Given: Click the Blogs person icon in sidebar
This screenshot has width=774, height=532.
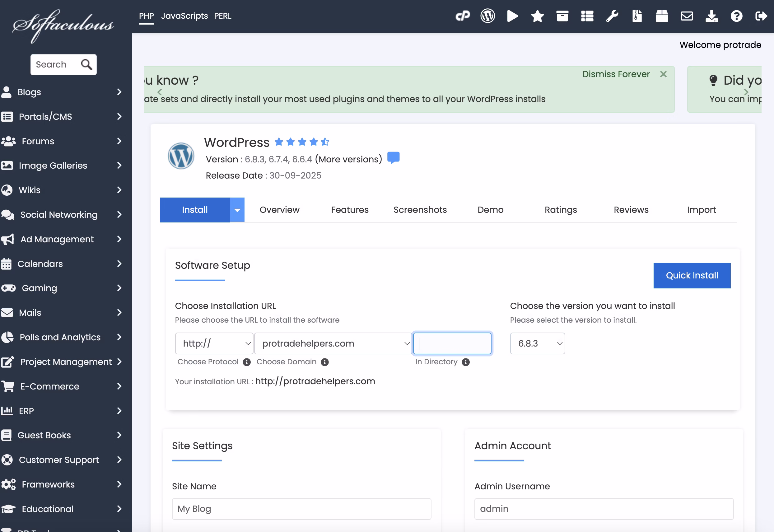Looking at the screenshot, I should (6, 92).
